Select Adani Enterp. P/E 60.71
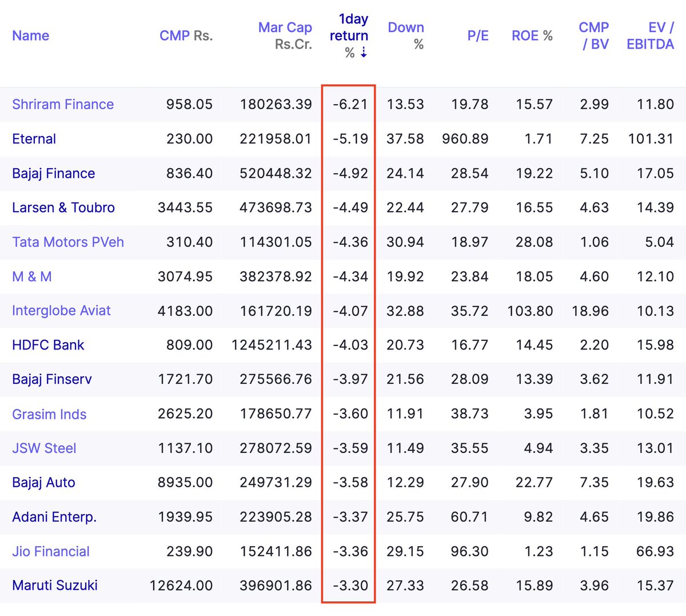Image resolution: width=686 pixels, height=616 pixels. pos(469,517)
